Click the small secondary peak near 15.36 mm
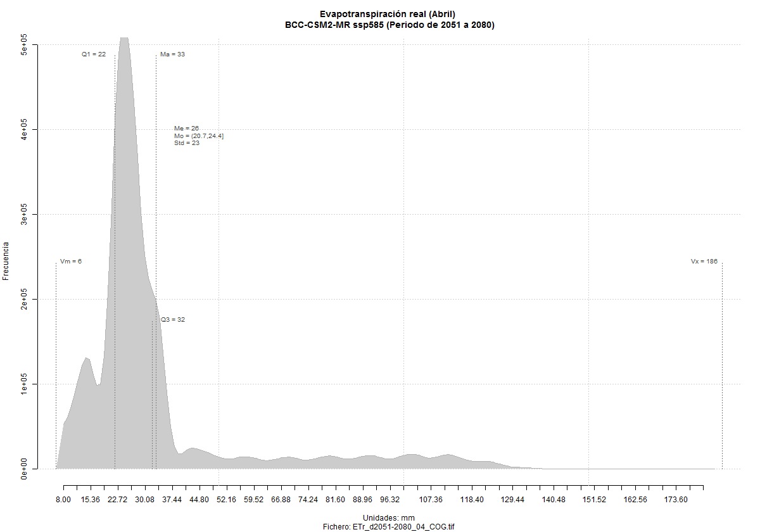This screenshot has height=532, width=760. click(x=86, y=359)
